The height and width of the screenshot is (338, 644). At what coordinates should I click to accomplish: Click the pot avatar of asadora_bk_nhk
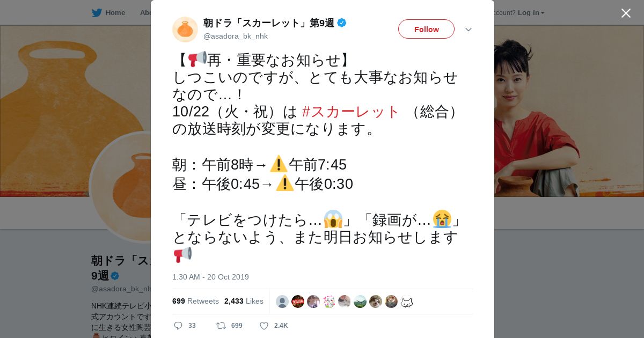185,30
